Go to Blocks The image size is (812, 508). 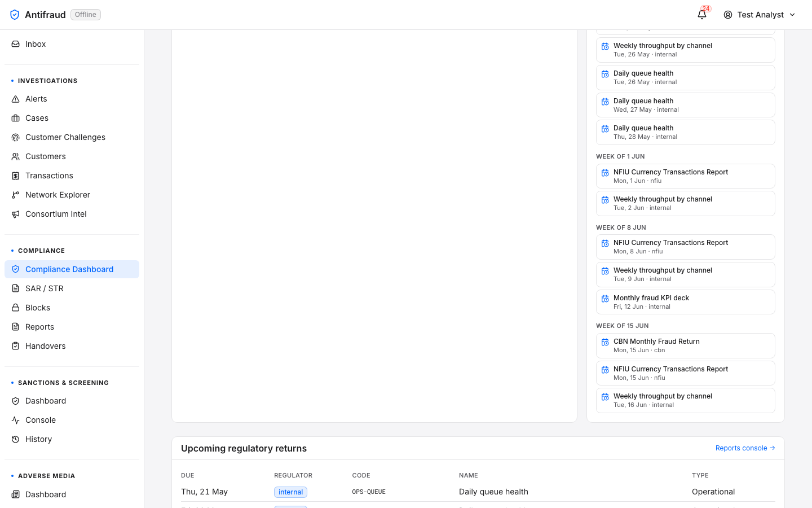click(72, 308)
